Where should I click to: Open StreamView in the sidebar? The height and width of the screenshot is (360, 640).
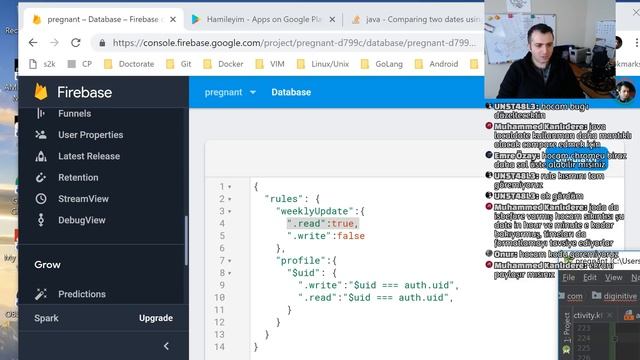[83, 199]
